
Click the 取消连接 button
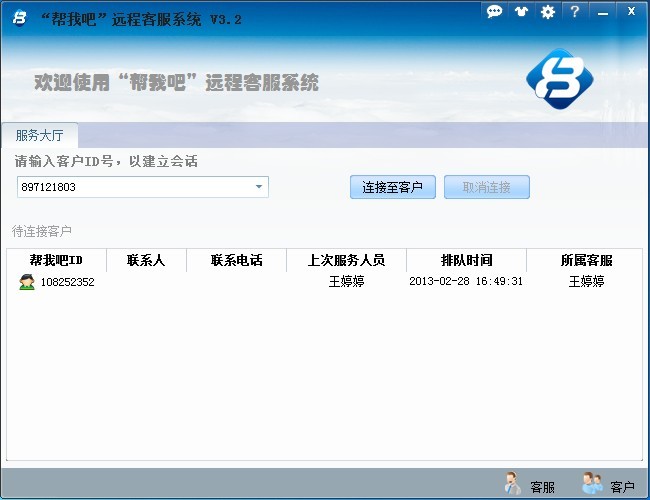coord(487,187)
